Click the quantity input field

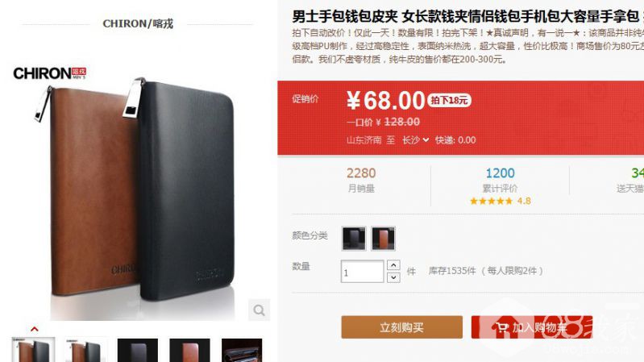tap(362, 271)
